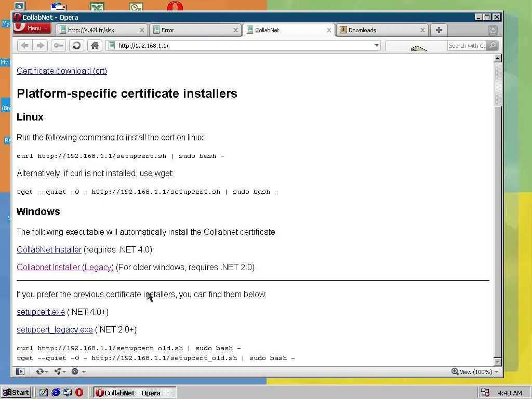Click the Windows Start button
532x399 pixels.
16,393
